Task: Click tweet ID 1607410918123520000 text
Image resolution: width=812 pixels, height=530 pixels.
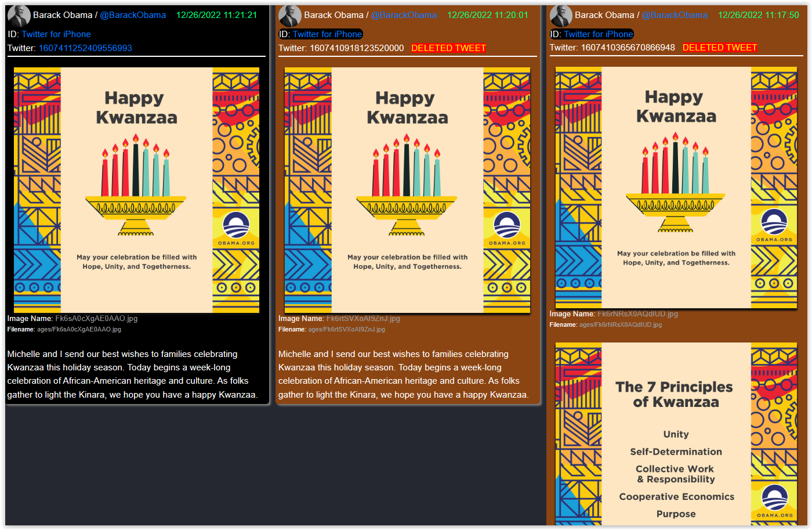Action: [357, 48]
